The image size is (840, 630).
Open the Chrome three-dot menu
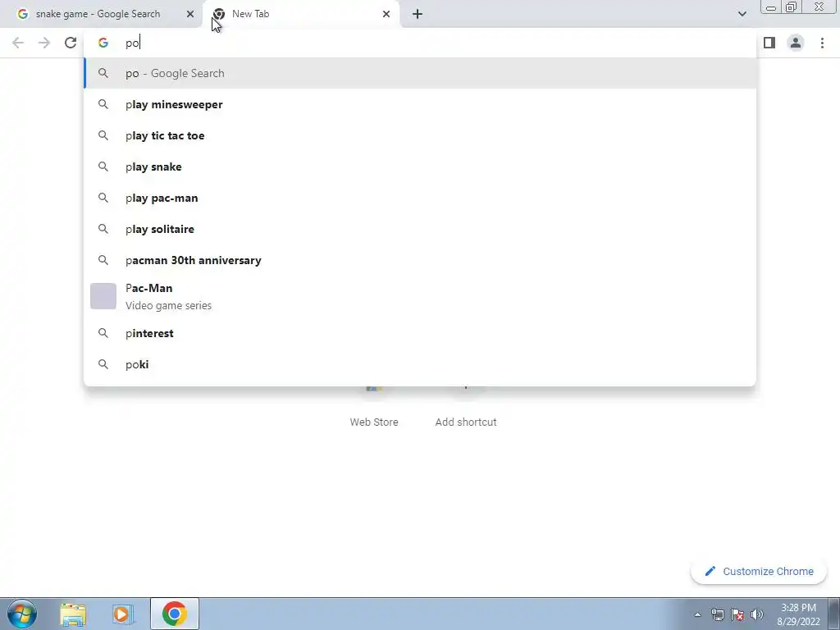[x=822, y=43]
